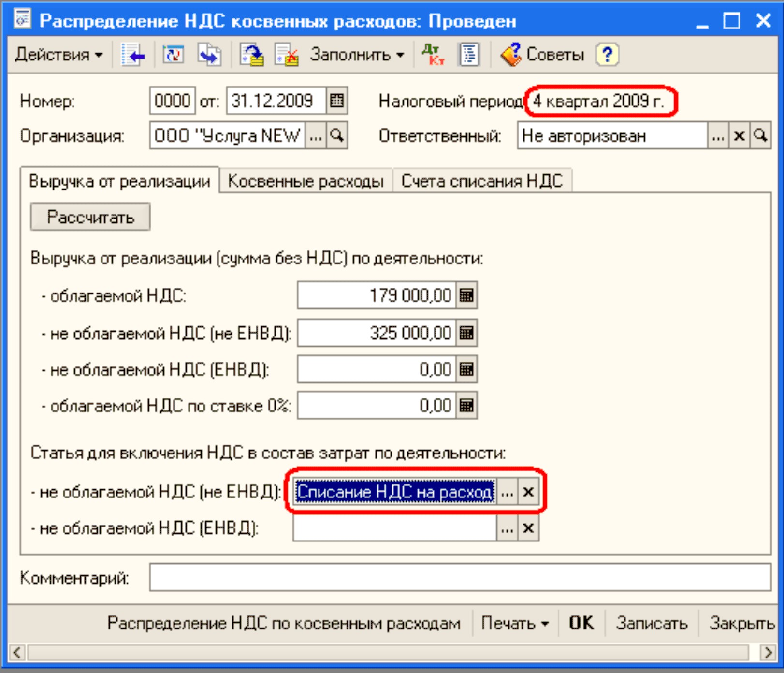The height and width of the screenshot is (673, 784).
Task: Click the yellow question mark help icon
Action: click(x=608, y=54)
